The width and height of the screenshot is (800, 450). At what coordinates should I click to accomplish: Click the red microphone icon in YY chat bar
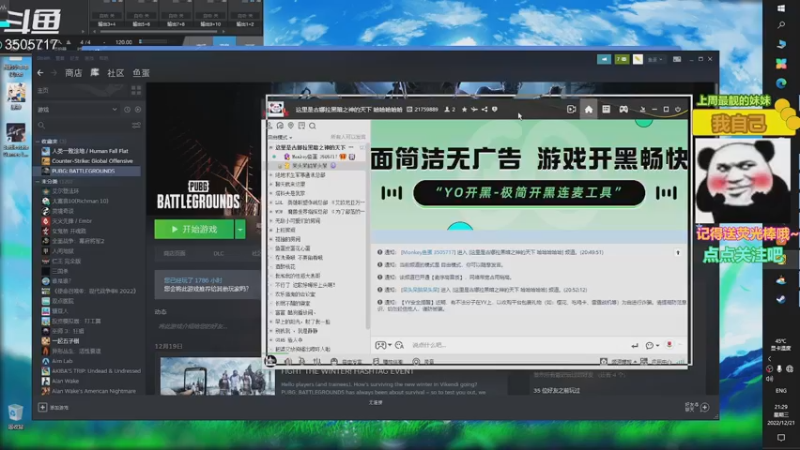pos(669,345)
